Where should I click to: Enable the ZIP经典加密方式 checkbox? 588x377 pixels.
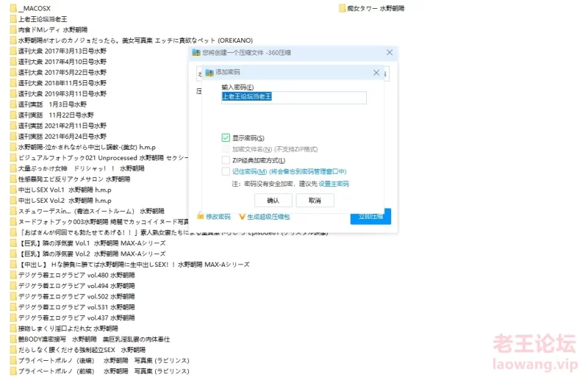click(226, 160)
